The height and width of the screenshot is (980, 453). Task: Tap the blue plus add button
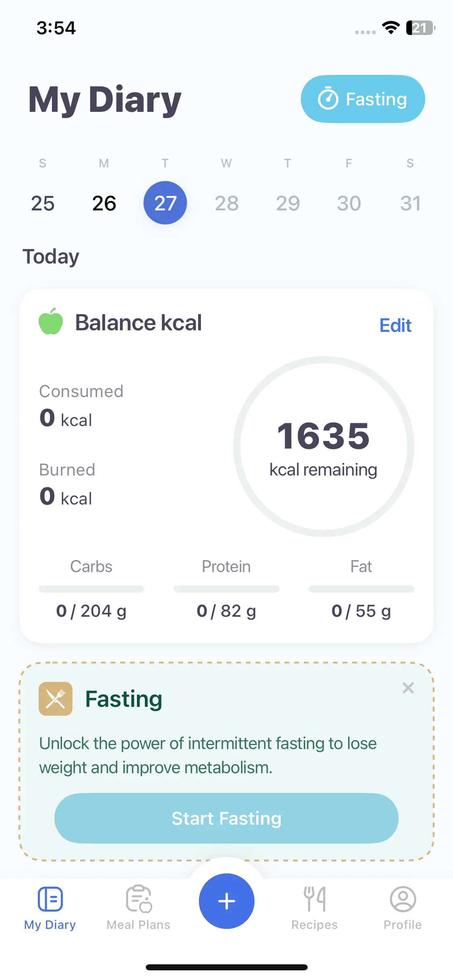(227, 901)
